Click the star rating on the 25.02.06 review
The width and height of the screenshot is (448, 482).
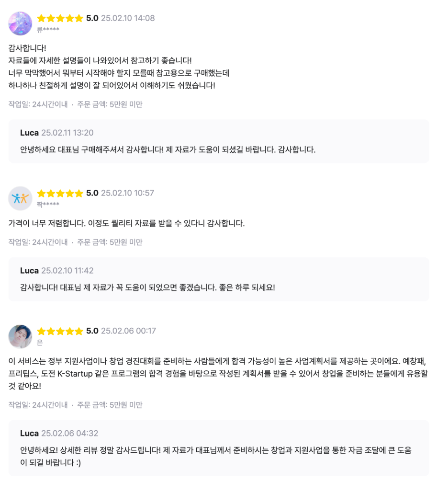pos(60,331)
